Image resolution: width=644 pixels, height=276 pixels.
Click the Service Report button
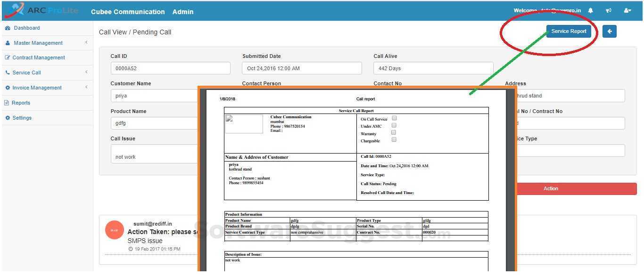(568, 31)
